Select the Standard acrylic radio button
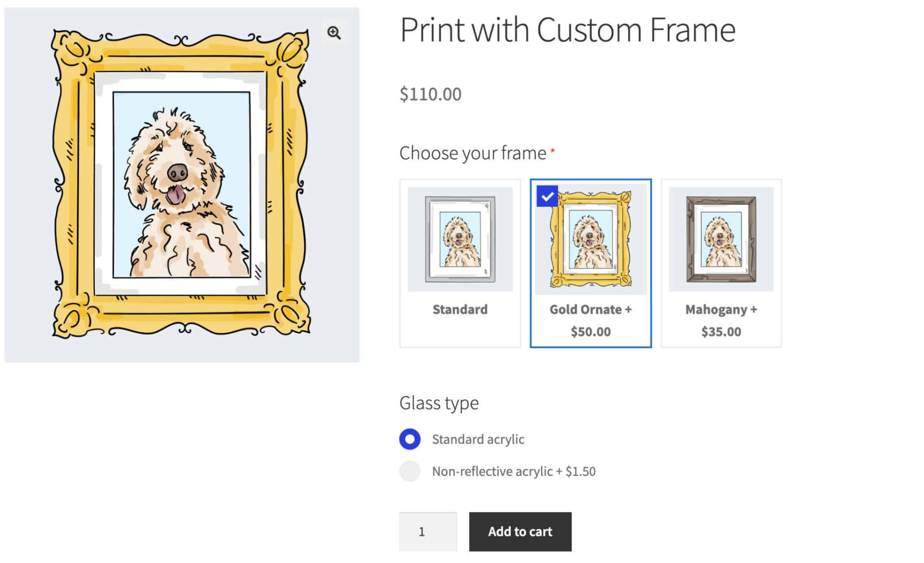This screenshot has width=924, height=563. point(410,439)
